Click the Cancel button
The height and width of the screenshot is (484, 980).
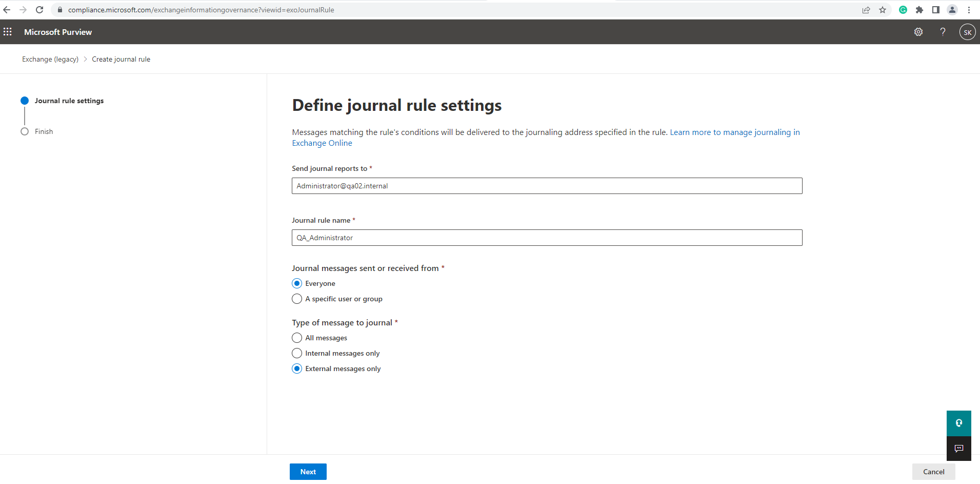pyautogui.click(x=933, y=472)
